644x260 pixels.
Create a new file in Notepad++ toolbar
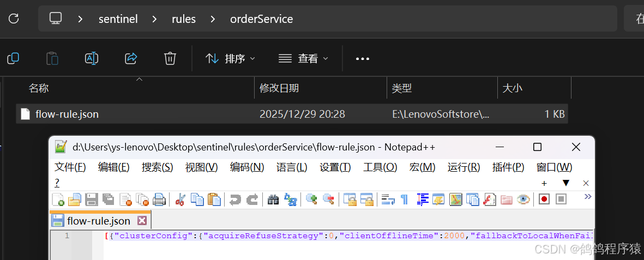(58, 199)
